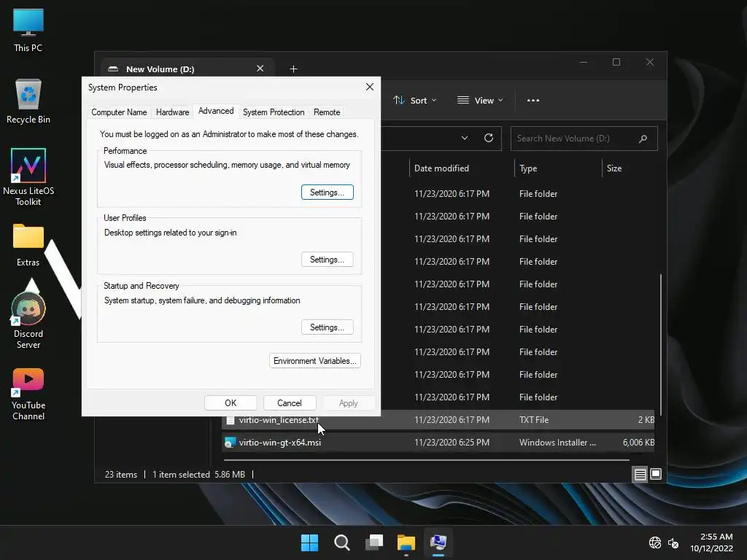
Task: Click the search magnifier in Explorer
Action: [643, 139]
